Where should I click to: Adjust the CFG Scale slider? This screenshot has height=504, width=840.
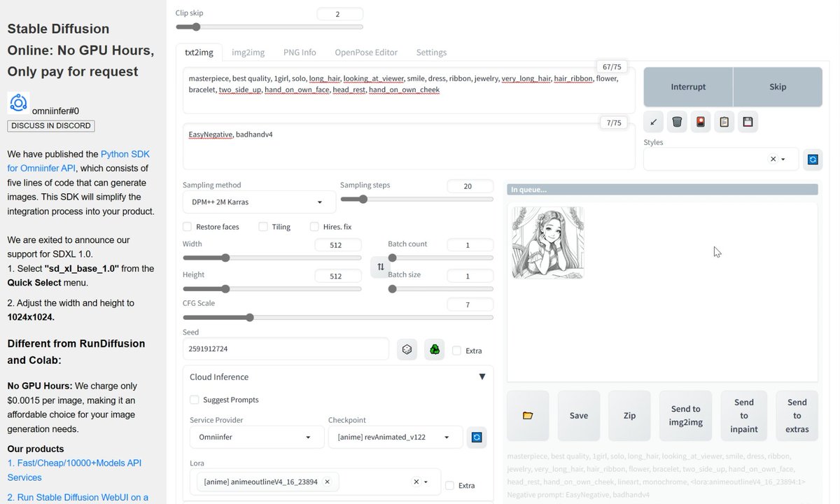tap(338, 317)
